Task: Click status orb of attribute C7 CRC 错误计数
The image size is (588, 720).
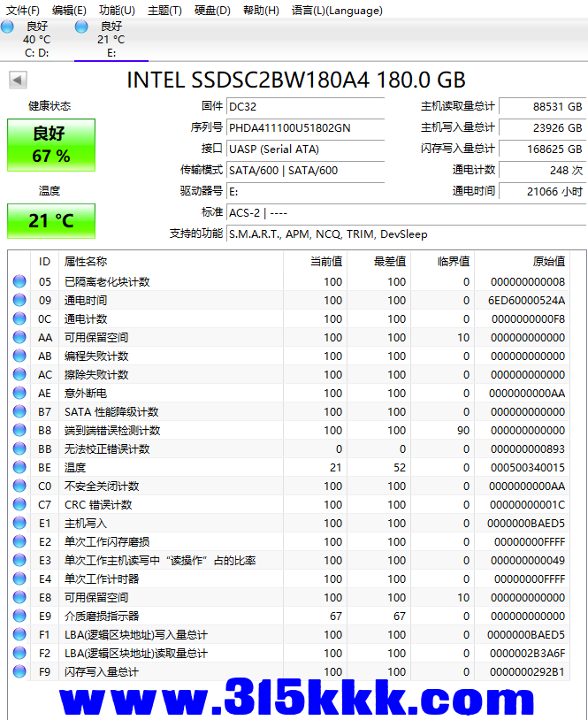Action: tap(19, 505)
